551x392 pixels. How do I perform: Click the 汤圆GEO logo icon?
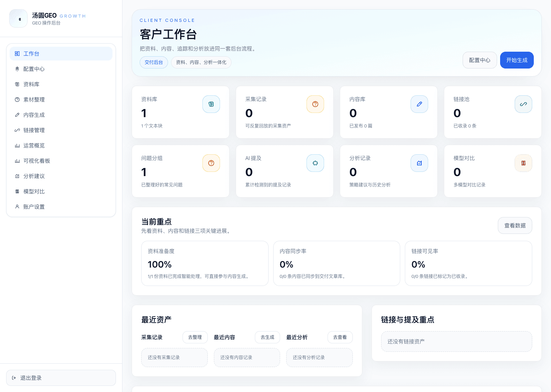18,18
